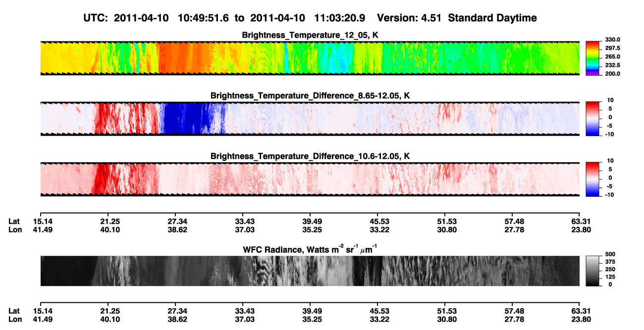Select the 12.05 brightness temperature image strip
Screen dimensions: 644x330
coord(310,58)
